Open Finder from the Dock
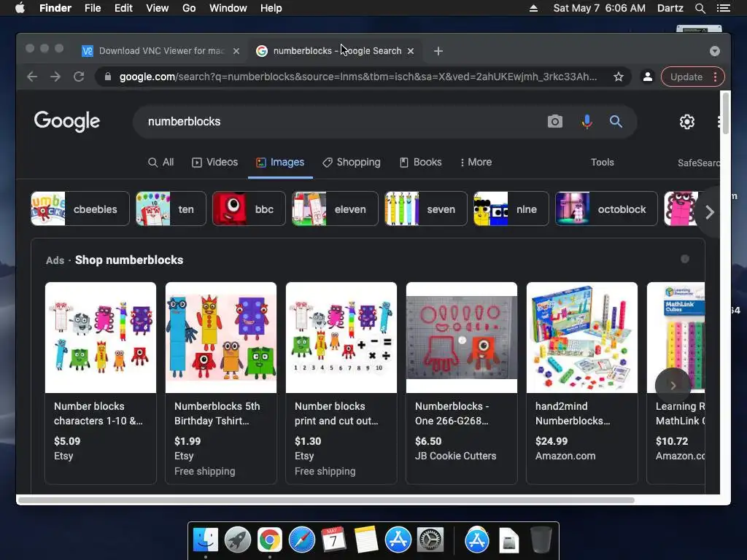Image resolution: width=747 pixels, height=560 pixels. [x=205, y=540]
